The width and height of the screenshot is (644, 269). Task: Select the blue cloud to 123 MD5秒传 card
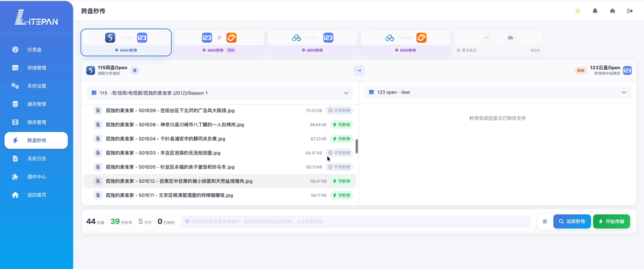[x=312, y=42]
